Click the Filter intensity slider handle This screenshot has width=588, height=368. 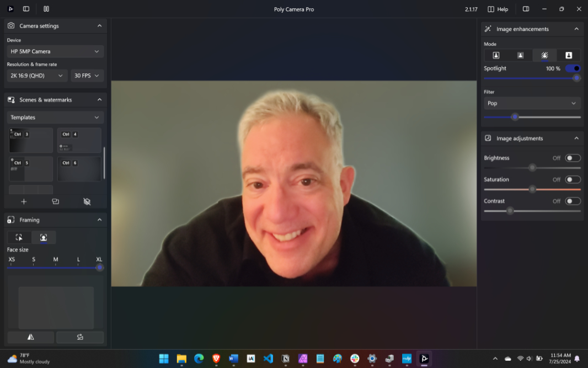pos(515,117)
